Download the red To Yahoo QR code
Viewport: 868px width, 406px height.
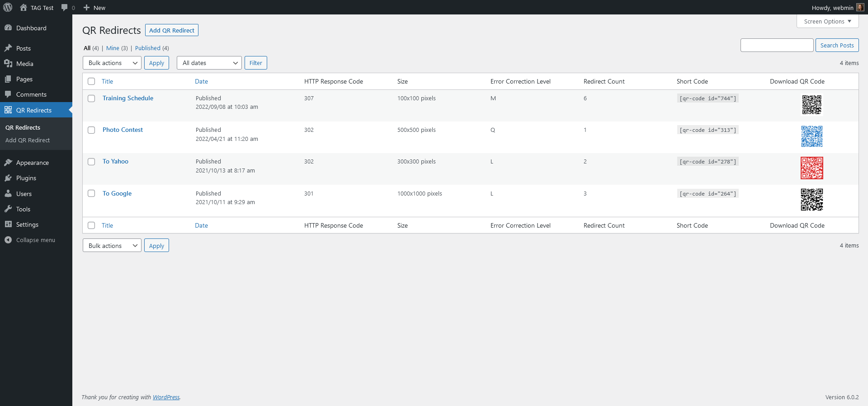pos(811,168)
